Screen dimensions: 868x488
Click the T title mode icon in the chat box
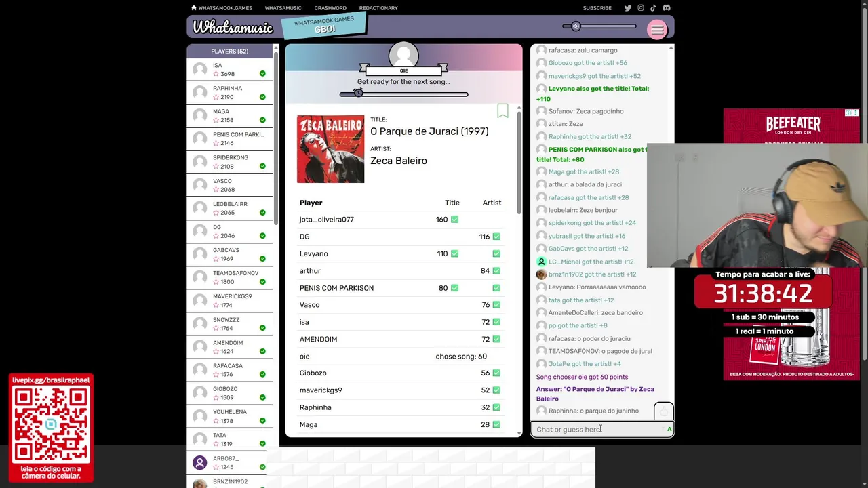(663, 429)
